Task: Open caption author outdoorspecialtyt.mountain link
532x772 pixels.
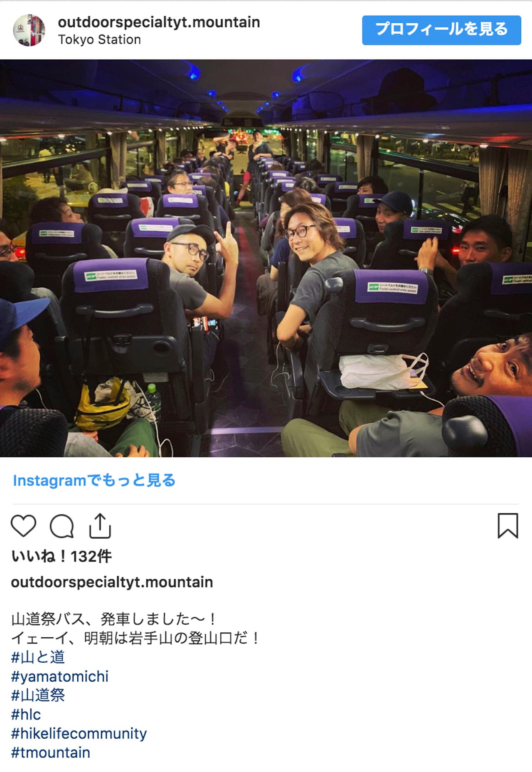Action: (112, 582)
